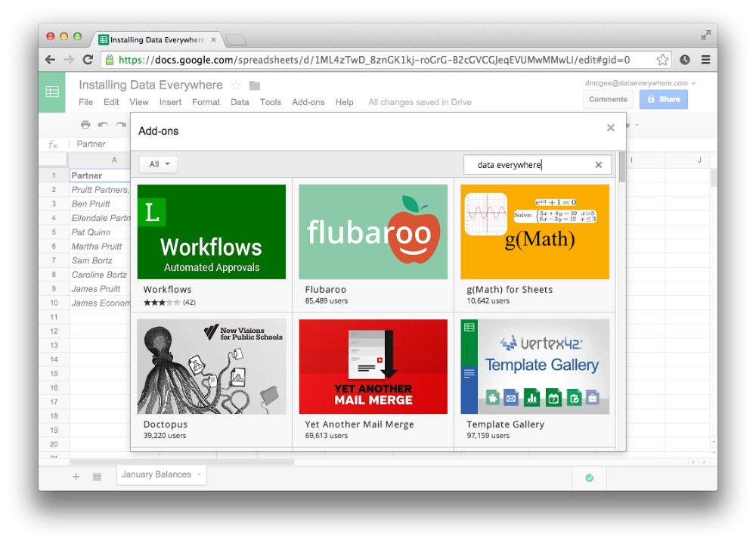
Task: Select the Flubaroo add-on thumbnail
Action: click(373, 232)
